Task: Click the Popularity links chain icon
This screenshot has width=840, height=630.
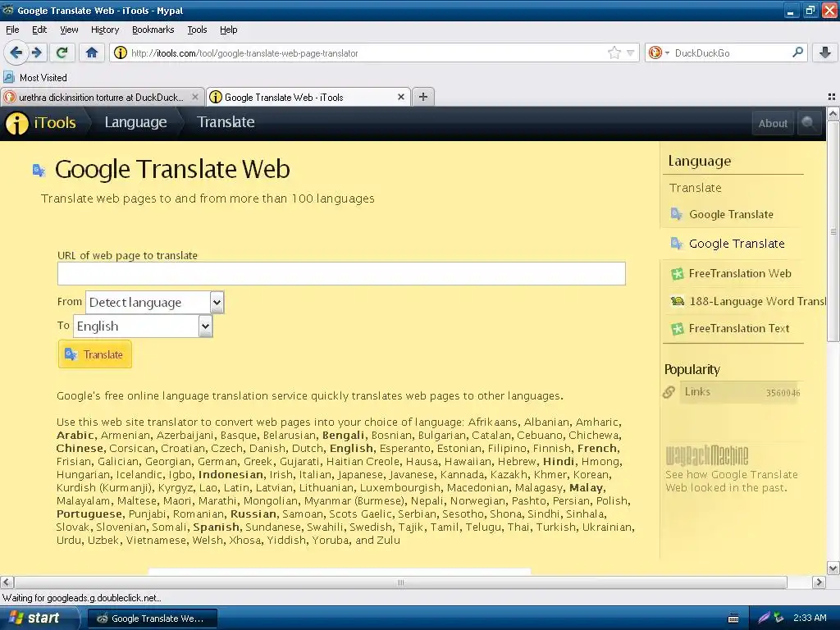Action: [669, 392]
